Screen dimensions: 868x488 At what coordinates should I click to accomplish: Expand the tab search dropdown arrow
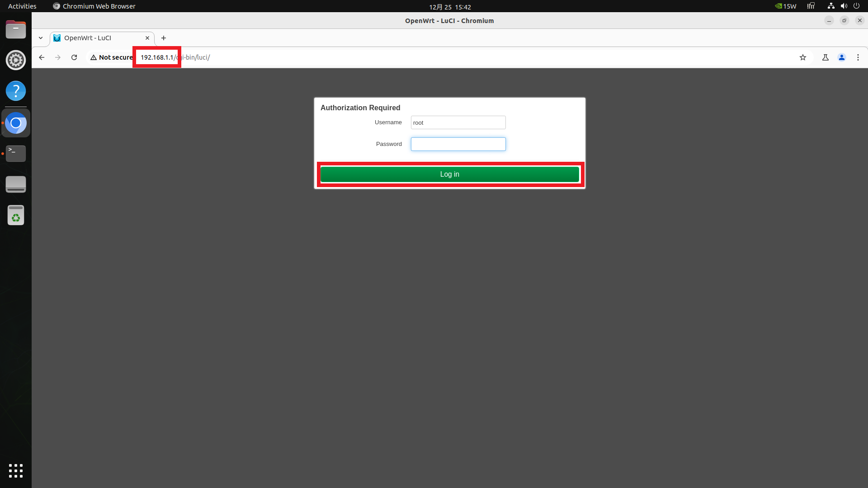click(41, 38)
